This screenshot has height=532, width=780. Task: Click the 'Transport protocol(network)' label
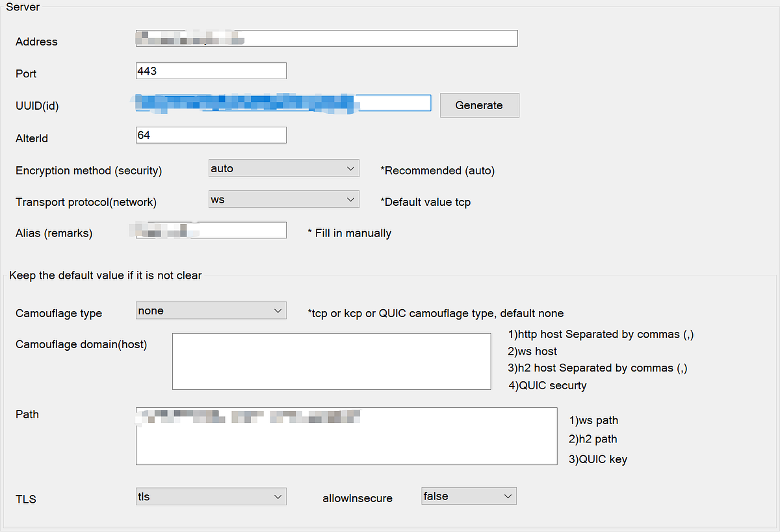tap(86, 202)
